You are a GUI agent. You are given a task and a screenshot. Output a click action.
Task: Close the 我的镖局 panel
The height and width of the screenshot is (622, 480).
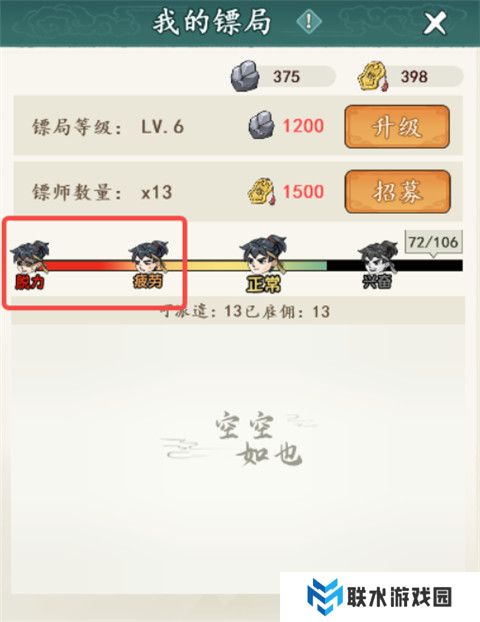click(435, 23)
